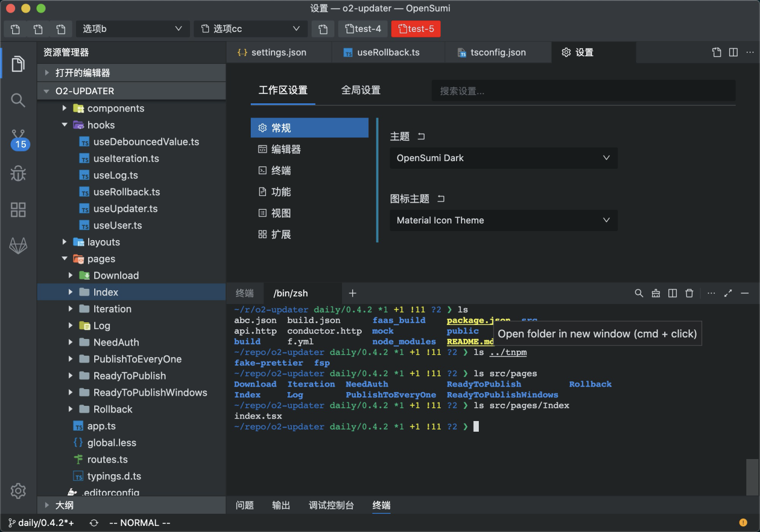The image size is (760, 532).
Task: Click the red test-5 toolbar button
Action: [416, 29]
